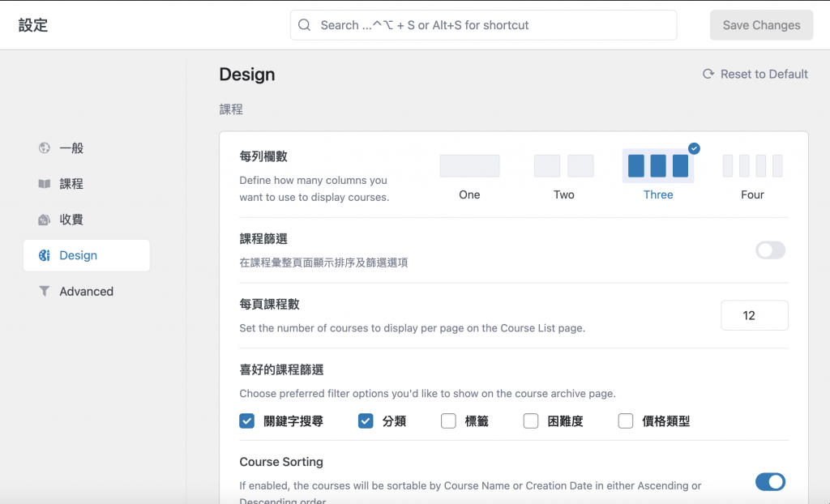Click the globe icon beside 一般
This screenshot has height=504, width=830.
pyautogui.click(x=45, y=148)
